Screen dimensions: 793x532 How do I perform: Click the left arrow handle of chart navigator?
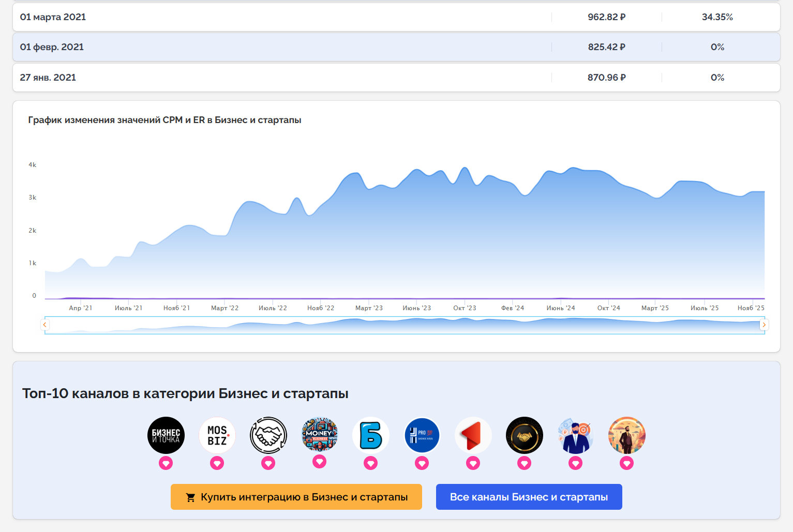[x=45, y=325]
